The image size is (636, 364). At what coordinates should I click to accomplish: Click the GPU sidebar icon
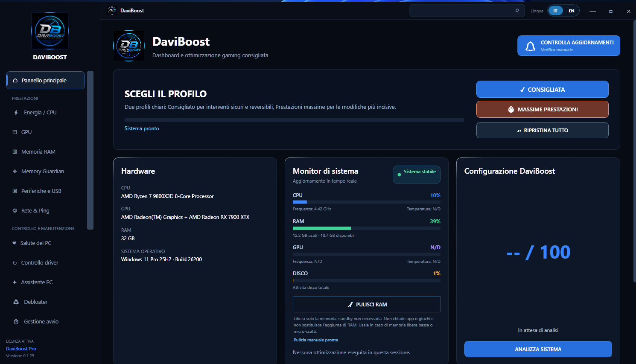[15, 132]
